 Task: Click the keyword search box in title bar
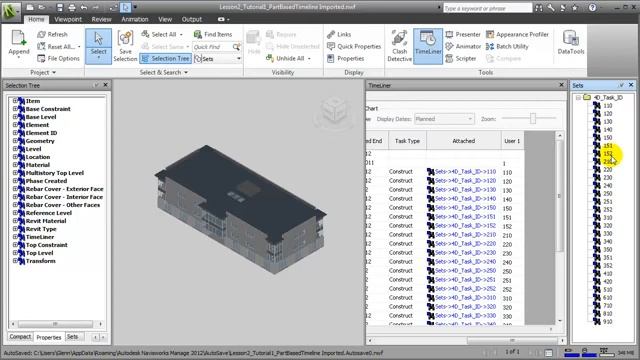[x=487, y=8]
